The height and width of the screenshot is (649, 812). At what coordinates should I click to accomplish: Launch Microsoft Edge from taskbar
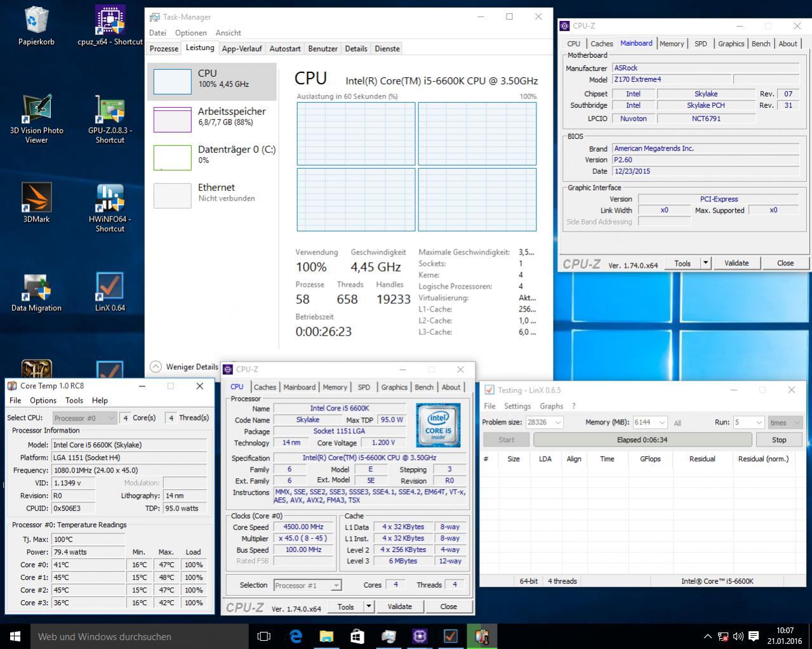(x=295, y=636)
